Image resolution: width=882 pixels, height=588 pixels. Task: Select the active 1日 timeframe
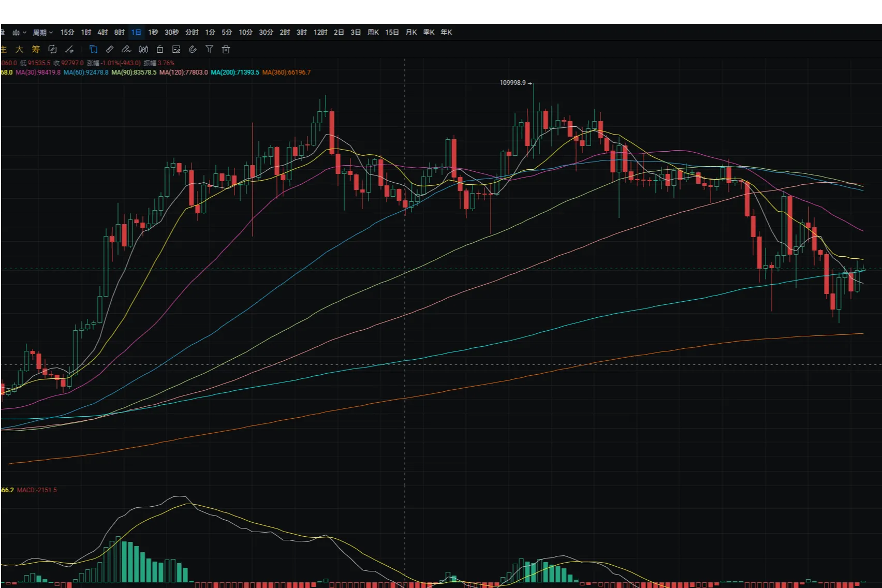click(x=136, y=33)
